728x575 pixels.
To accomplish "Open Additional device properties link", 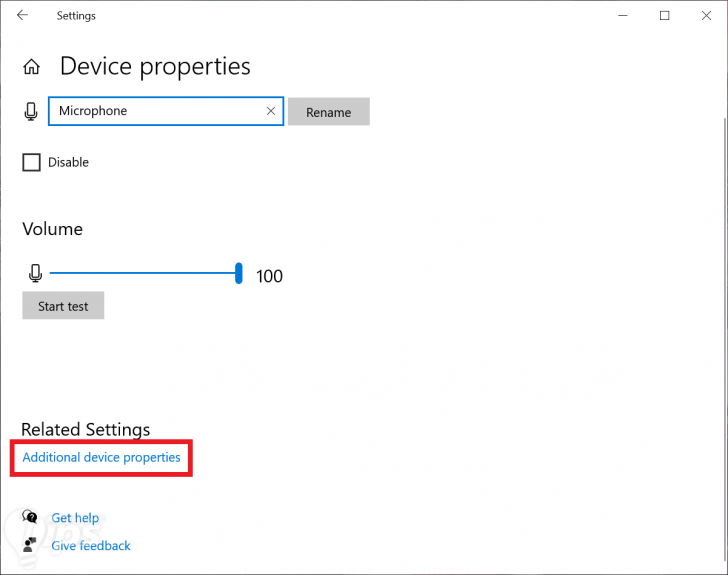I will tap(101, 457).
